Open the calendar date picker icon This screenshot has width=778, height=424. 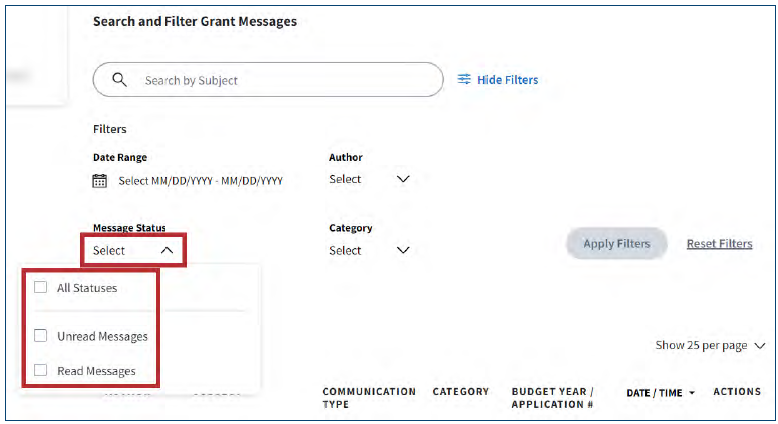(x=100, y=181)
